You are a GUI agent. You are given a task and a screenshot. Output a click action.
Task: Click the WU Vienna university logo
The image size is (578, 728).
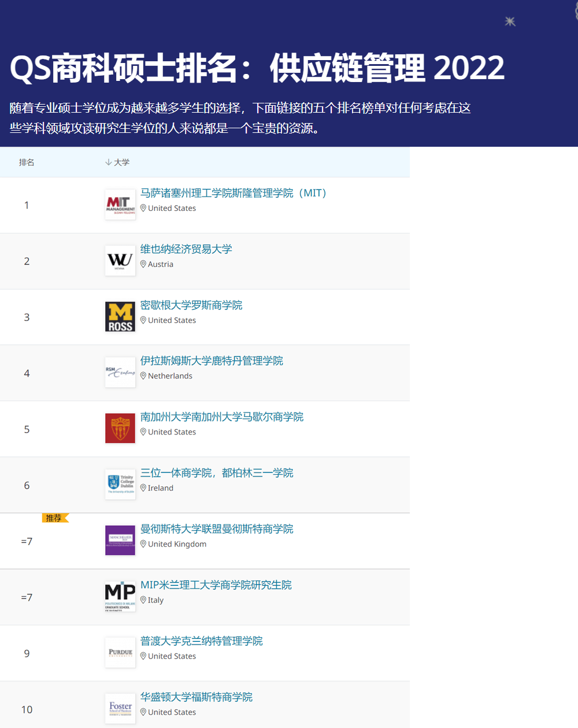120,261
